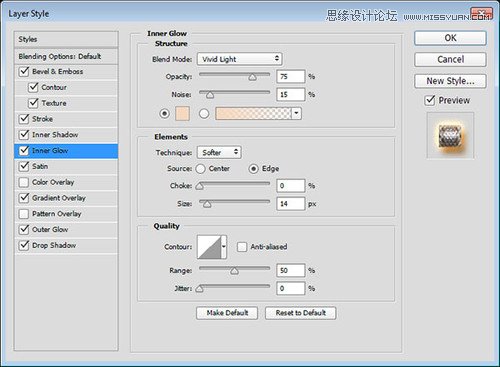
Task: Click the Range slider handle
Action: [x=234, y=271]
